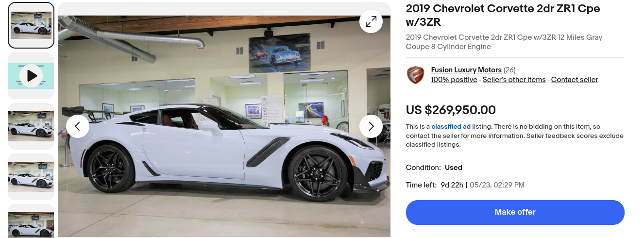Select the partially visible bottom gallery thumbnail

coord(31,221)
